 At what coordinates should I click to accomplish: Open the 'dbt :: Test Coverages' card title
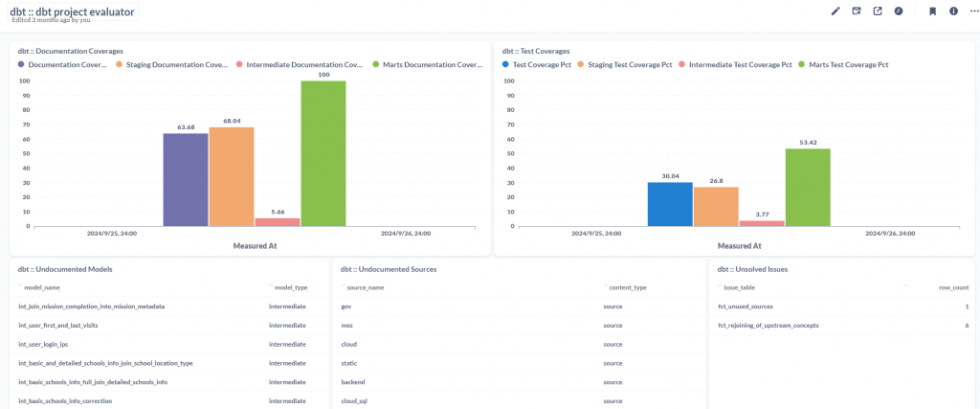536,51
